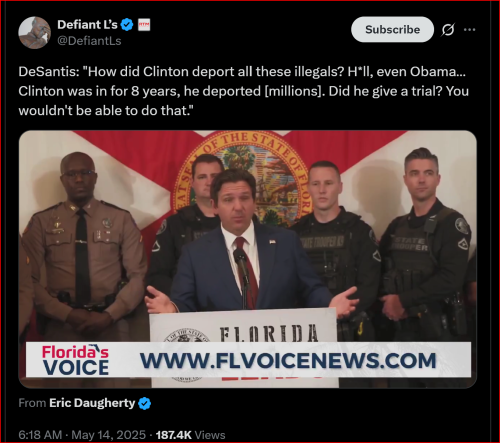
Task: Open the three-dot more options menu
Action: coord(469,30)
